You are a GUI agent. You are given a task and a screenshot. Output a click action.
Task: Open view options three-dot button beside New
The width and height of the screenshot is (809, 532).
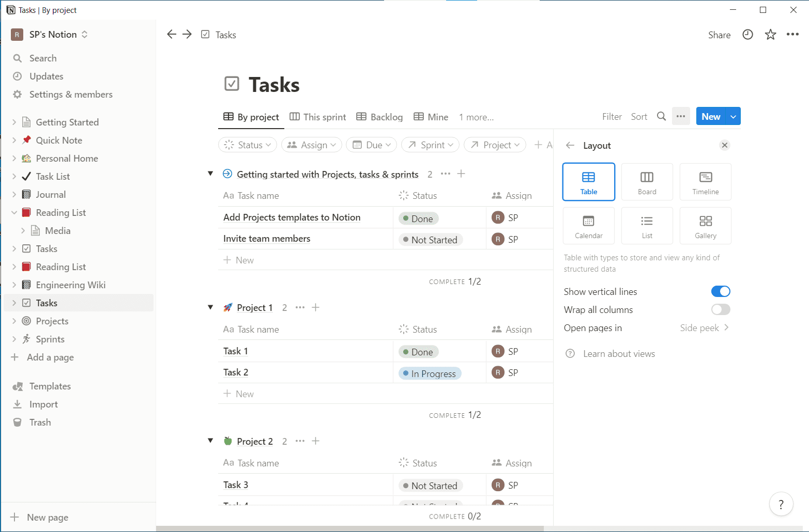pos(681,116)
